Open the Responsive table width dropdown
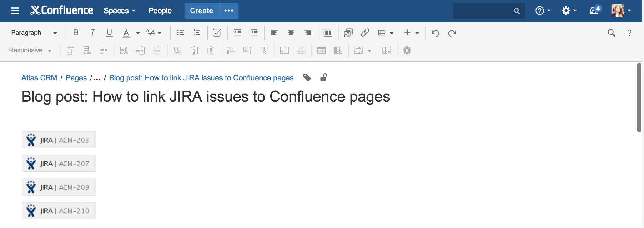644x228 pixels. tap(30, 50)
